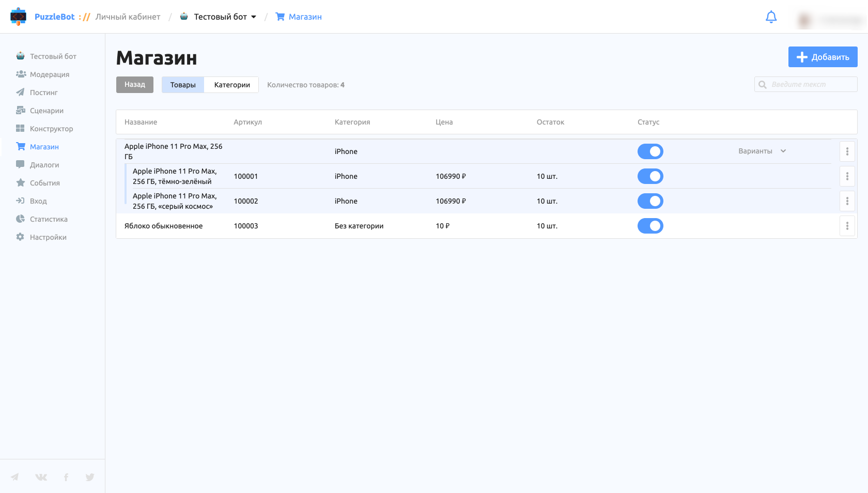The height and width of the screenshot is (493, 868).
Task: Click the Добавить button
Action: 823,57
